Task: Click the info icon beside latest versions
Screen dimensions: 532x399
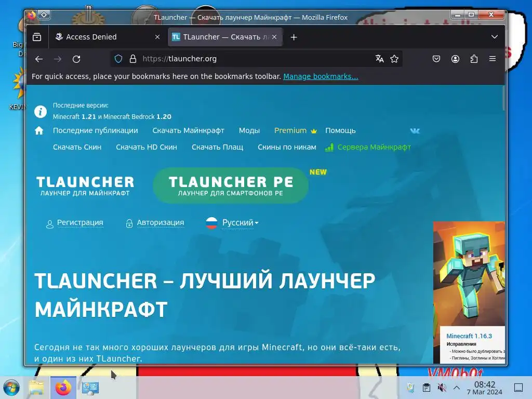Action: 41,111
